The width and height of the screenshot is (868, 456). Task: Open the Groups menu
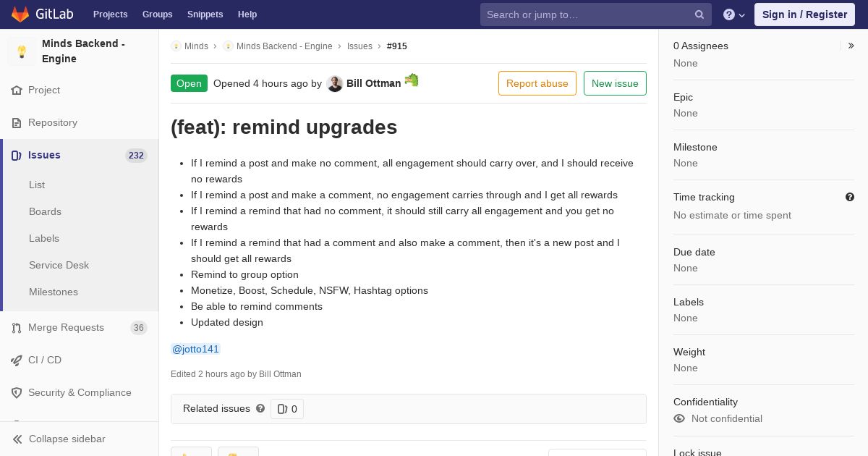click(x=157, y=14)
